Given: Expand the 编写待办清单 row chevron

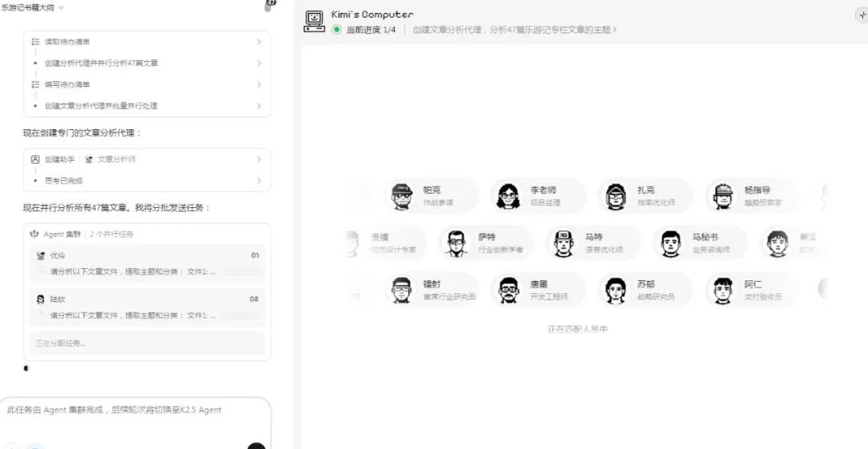Looking at the screenshot, I should click(x=259, y=84).
